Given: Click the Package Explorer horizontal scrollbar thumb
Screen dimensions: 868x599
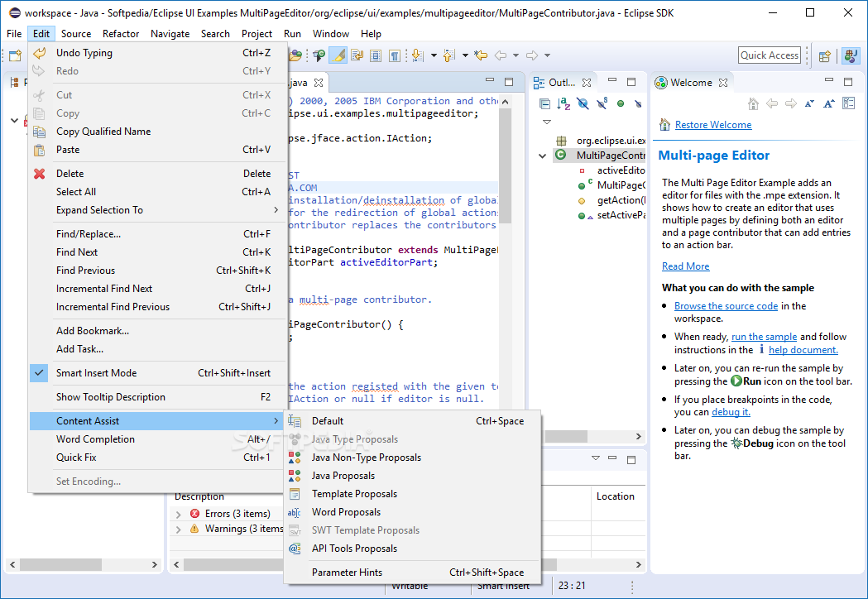Looking at the screenshot, I should [61, 565].
